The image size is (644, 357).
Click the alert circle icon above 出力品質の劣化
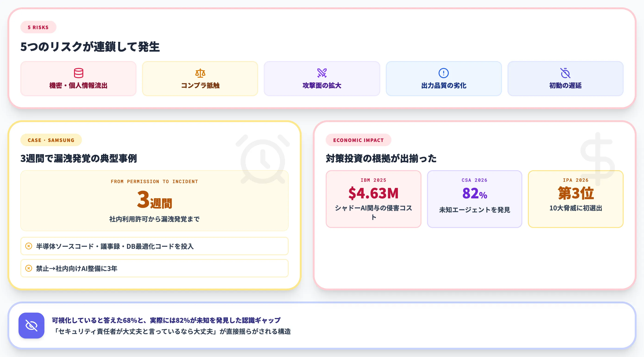coord(444,73)
